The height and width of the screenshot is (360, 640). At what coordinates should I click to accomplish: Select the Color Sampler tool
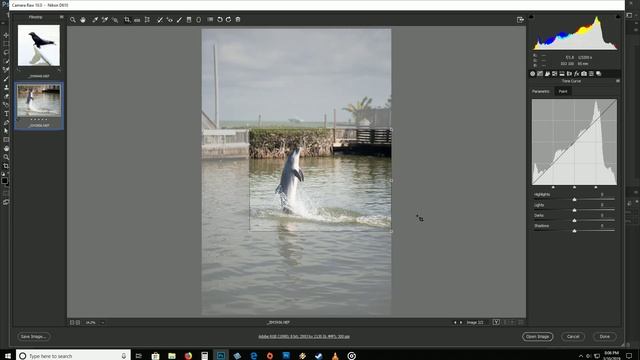point(105,20)
